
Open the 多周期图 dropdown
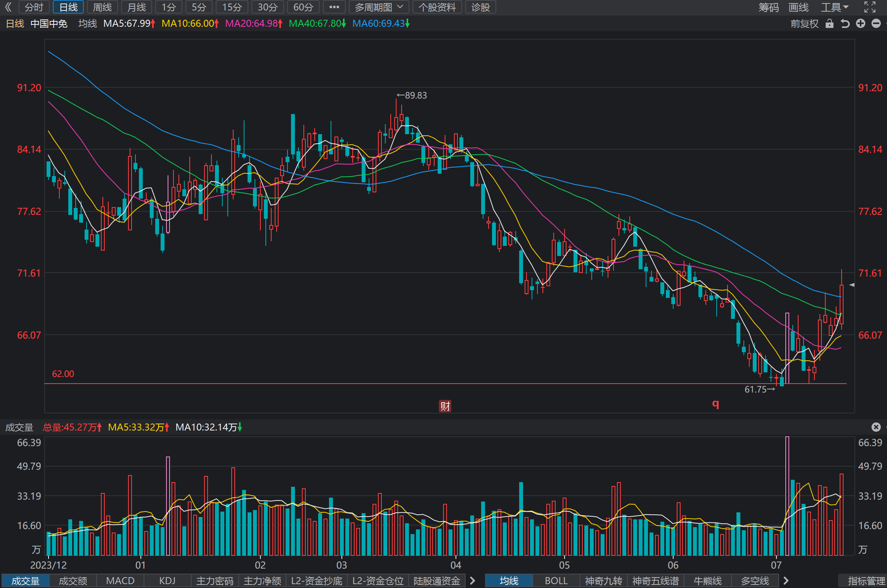tap(379, 7)
